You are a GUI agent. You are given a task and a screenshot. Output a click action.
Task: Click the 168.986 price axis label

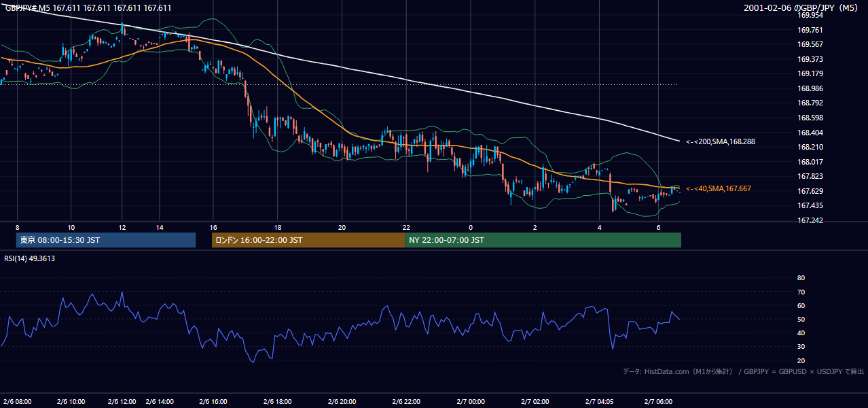click(810, 88)
